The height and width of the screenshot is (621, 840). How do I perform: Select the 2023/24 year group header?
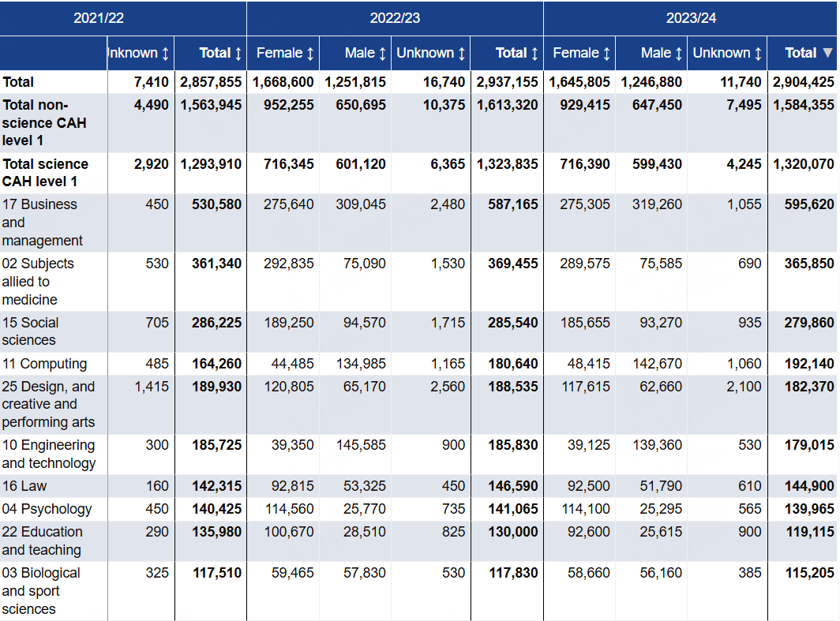(691, 18)
